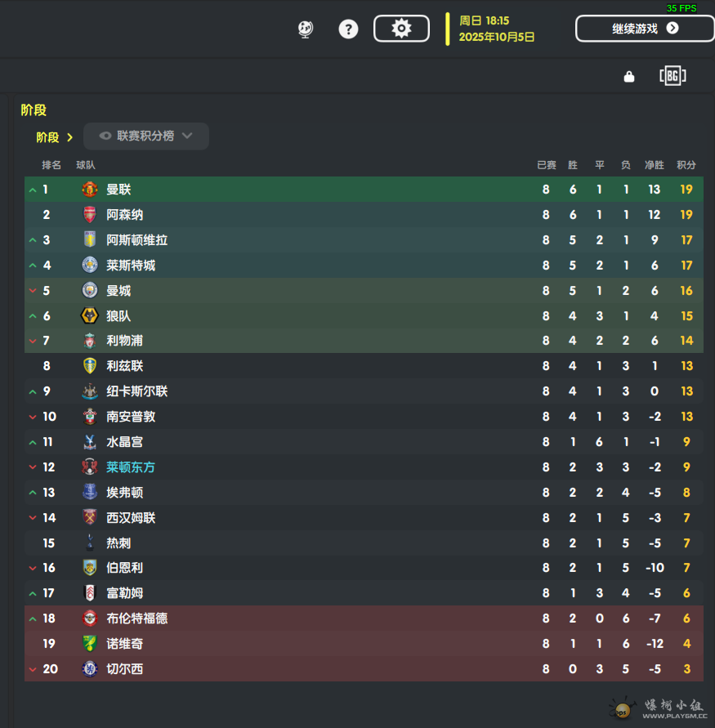Viewport: 715px width, 728px height.
Task: Click the date display 2025年10月5日
Action: 497,37
